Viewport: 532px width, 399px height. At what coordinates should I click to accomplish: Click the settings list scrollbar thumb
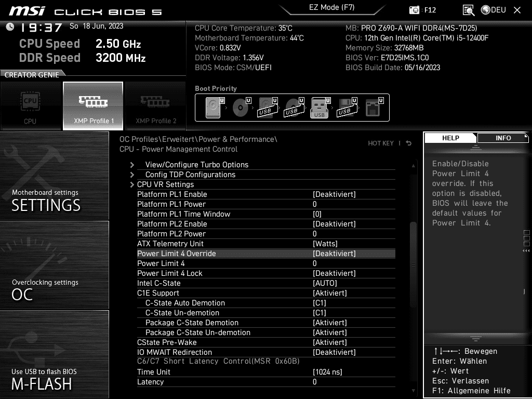pyautogui.click(x=413, y=264)
